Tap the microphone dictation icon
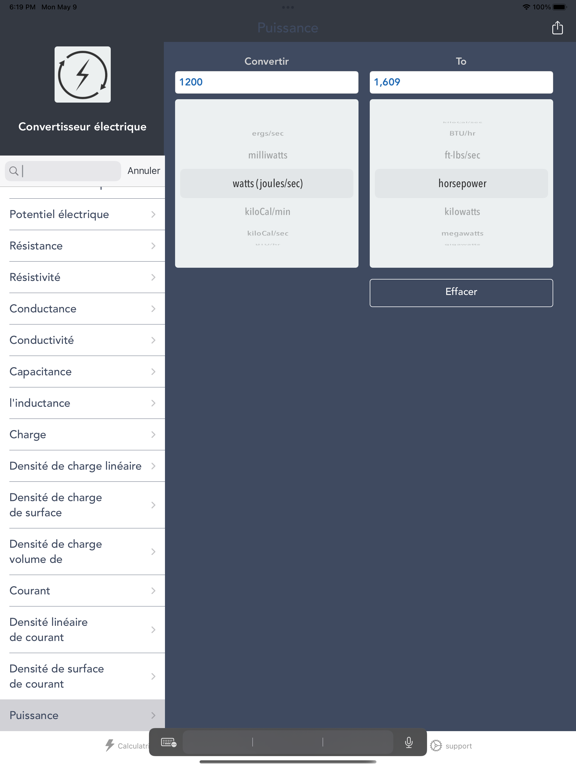This screenshot has height=768, width=576. click(408, 743)
